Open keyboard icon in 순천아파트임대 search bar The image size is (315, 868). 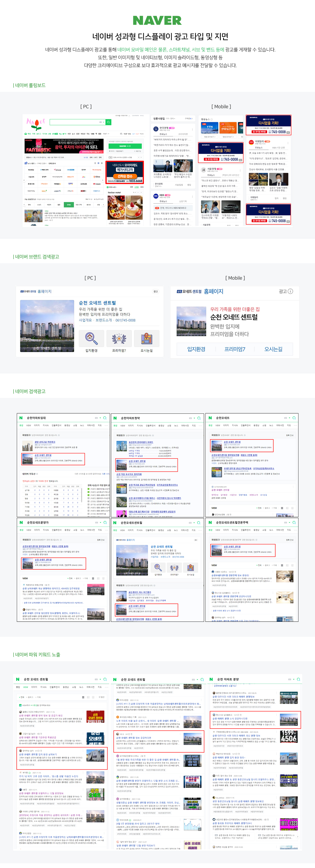point(96,418)
